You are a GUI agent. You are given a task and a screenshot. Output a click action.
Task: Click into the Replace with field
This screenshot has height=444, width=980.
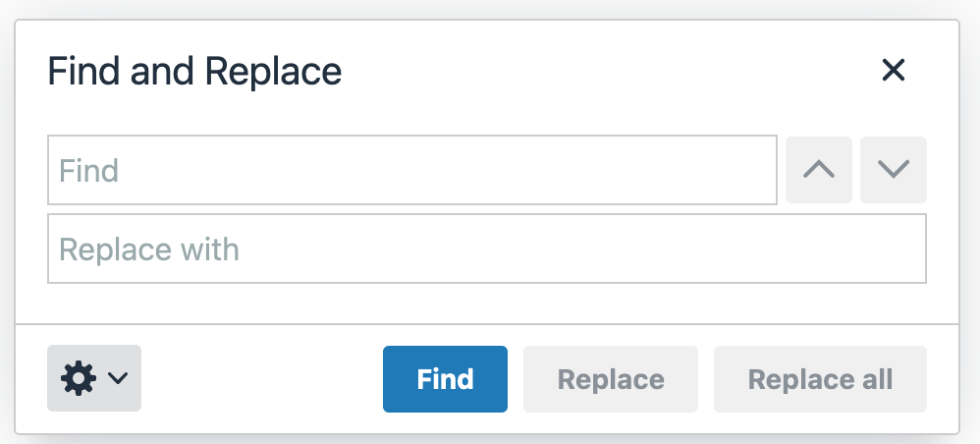[486, 249]
